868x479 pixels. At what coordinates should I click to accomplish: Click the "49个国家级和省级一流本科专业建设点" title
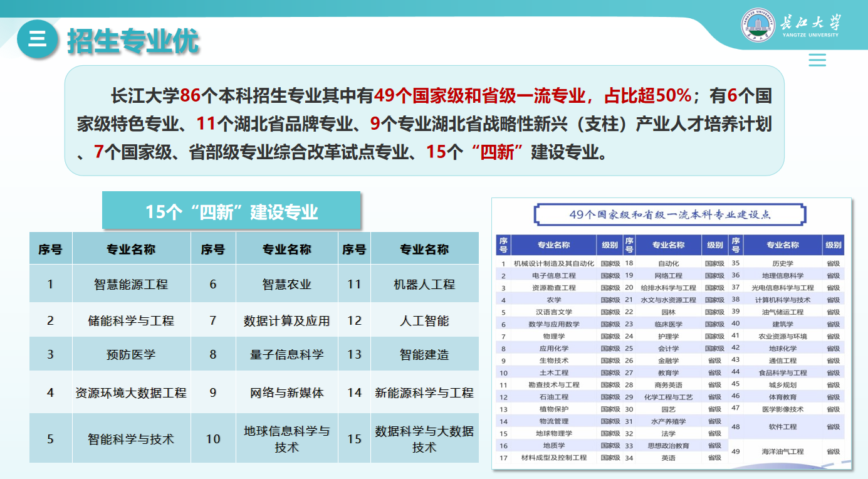[x=669, y=214]
